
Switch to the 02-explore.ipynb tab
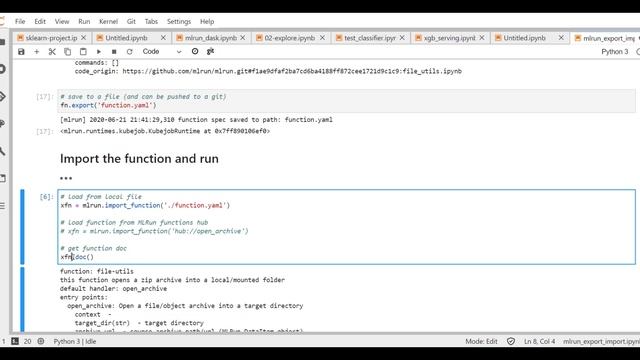coord(289,38)
